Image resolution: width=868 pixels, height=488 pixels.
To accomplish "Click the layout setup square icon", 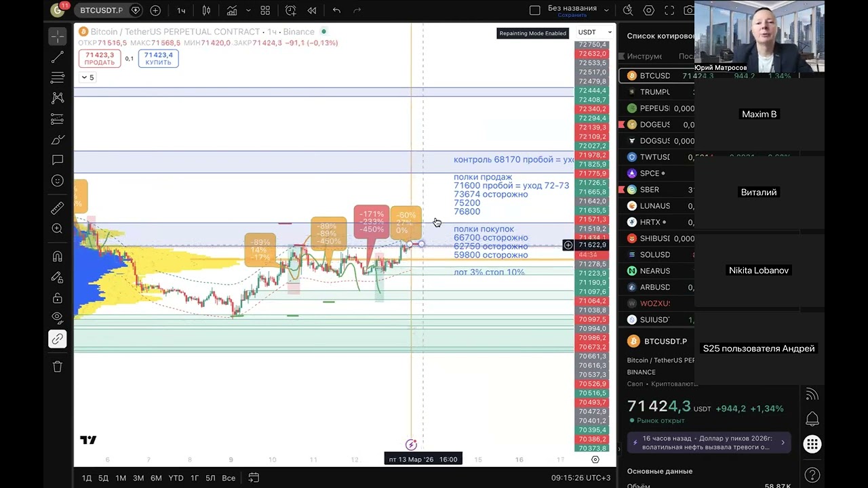I will point(534,10).
